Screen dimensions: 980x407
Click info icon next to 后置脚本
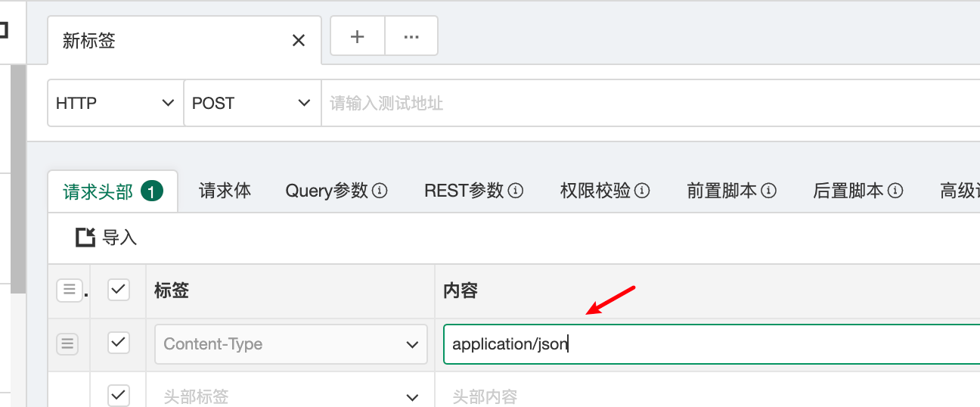coord(895,191)
